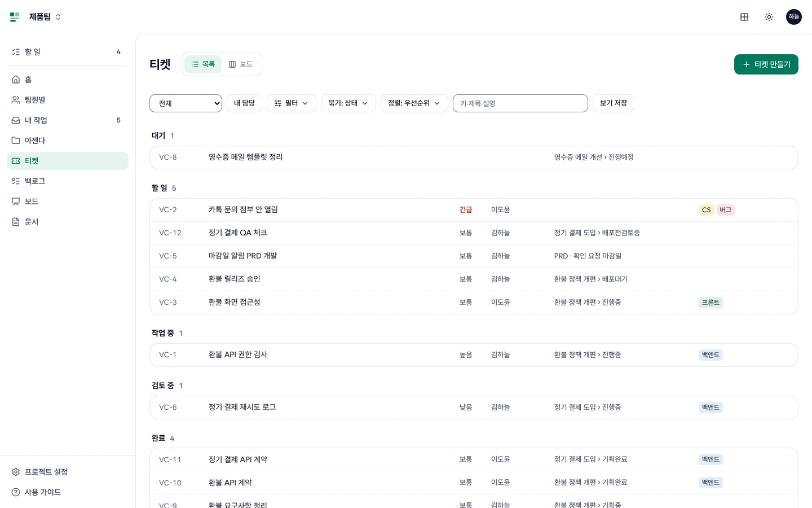Click the 보드 presentation icon in sidebar
The width and height of the screenshot is (812, 508).
(16, 202)
